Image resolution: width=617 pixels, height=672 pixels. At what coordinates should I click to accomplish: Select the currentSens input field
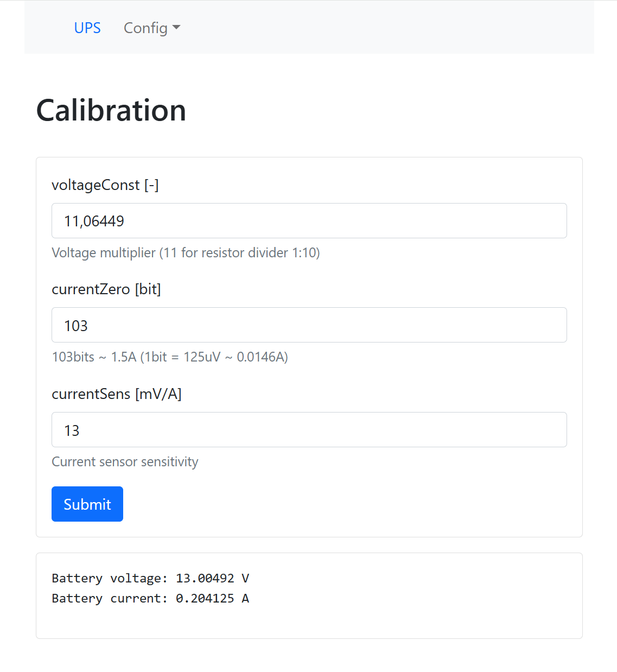coord(309,430)
